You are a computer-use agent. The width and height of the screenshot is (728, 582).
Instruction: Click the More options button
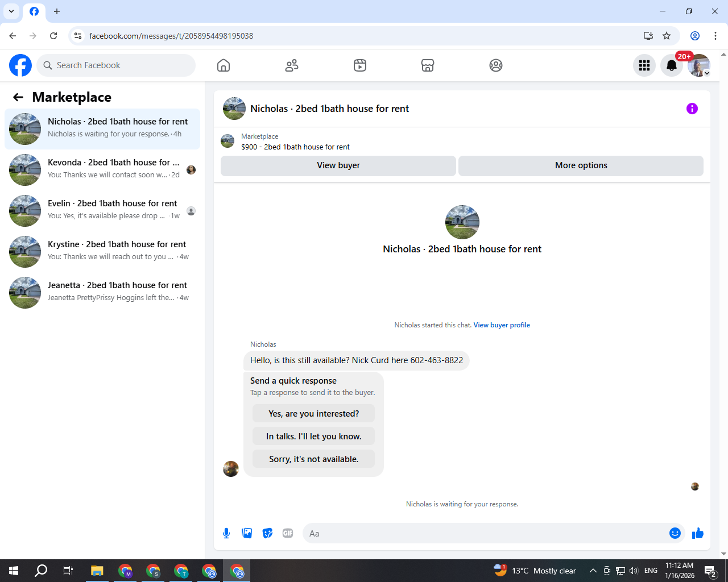(x=581, y=165)
